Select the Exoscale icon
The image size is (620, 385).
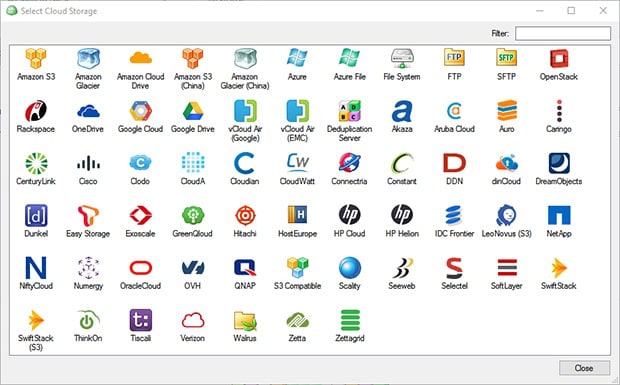tap(140, 215)
